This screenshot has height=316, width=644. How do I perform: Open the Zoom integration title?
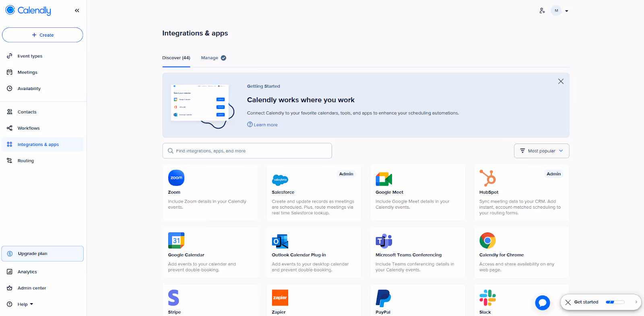pos(174,192)
